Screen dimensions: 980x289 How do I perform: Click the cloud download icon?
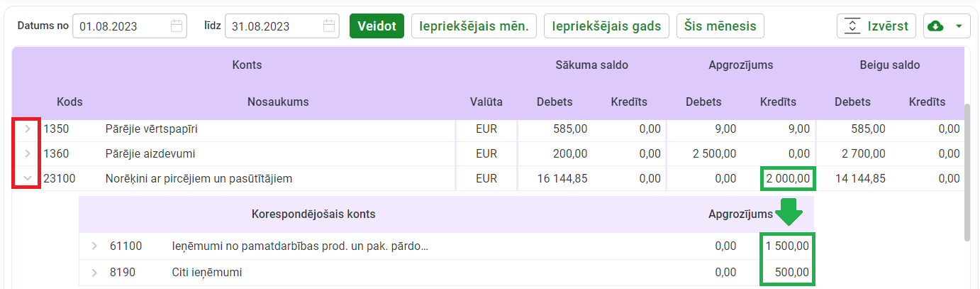tap(936, 26)
